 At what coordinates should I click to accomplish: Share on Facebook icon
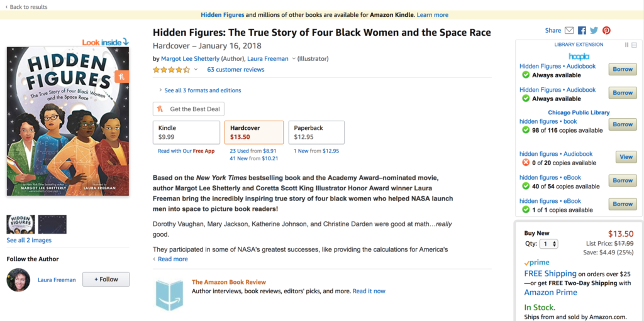pyautogui.click(x=582, y=30)
